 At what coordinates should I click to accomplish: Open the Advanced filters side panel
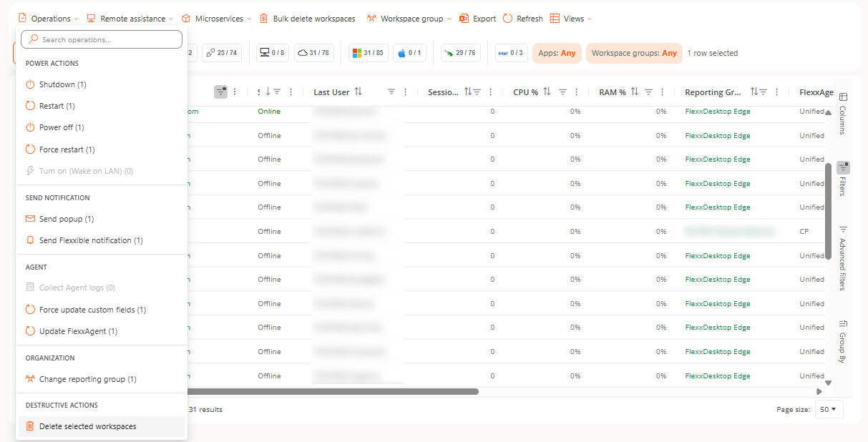click(x=843, y=257)
